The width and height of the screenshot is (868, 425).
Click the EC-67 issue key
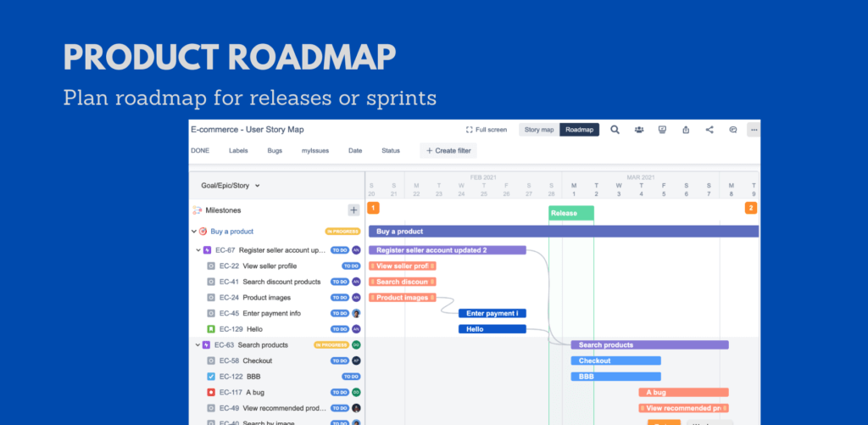pos(224,250)
